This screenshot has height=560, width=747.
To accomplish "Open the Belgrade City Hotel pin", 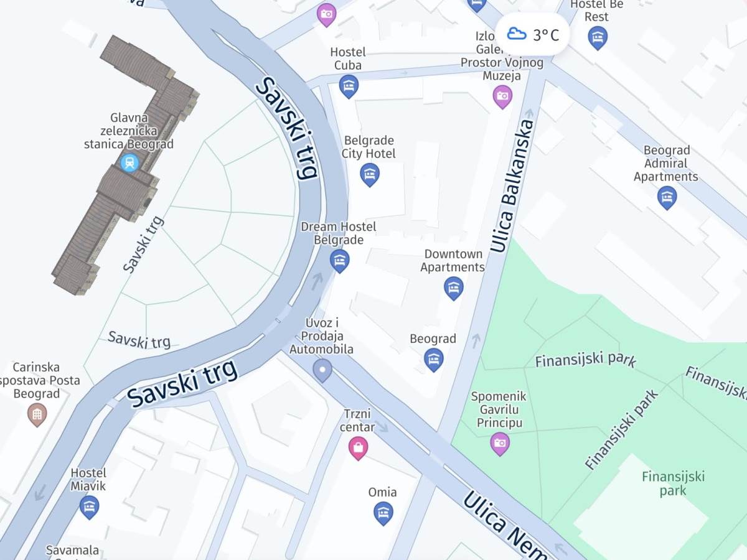I will (x=370, y=174).
